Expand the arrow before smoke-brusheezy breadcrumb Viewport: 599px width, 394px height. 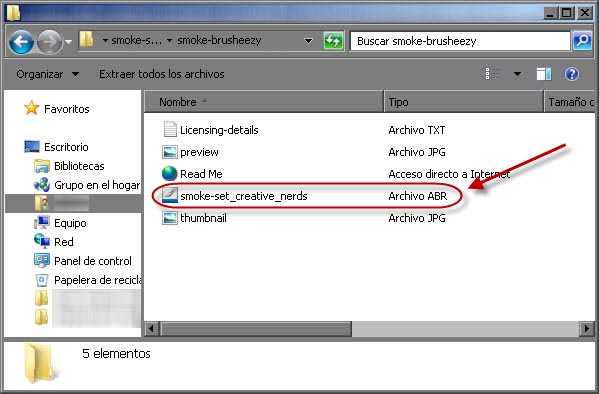tap(169, 41)
